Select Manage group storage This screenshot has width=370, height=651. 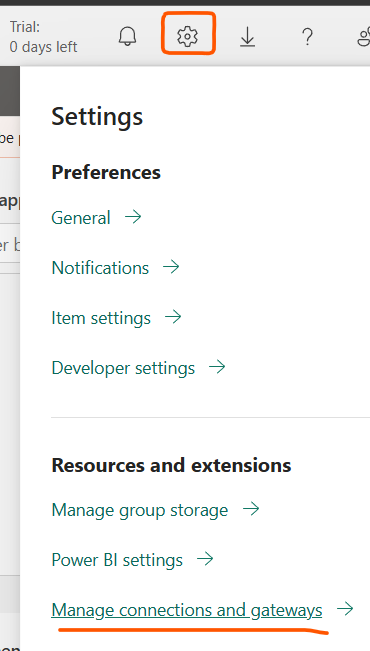point(140,510)
